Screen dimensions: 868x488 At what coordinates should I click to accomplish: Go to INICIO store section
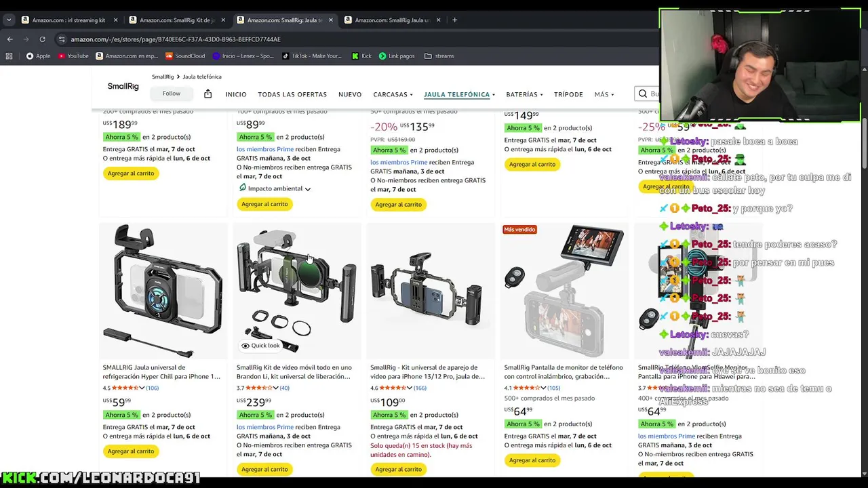(236, 94)
